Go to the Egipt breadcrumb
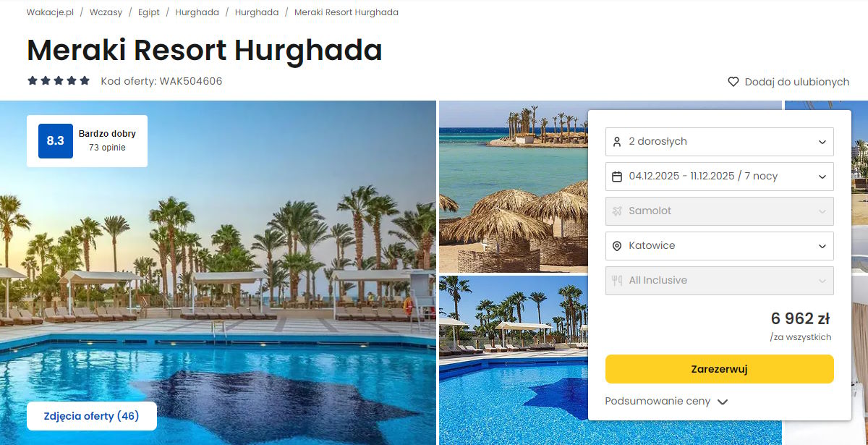This screenshot has width=868, height=445. pyautogui.click(x=149, y=12)
